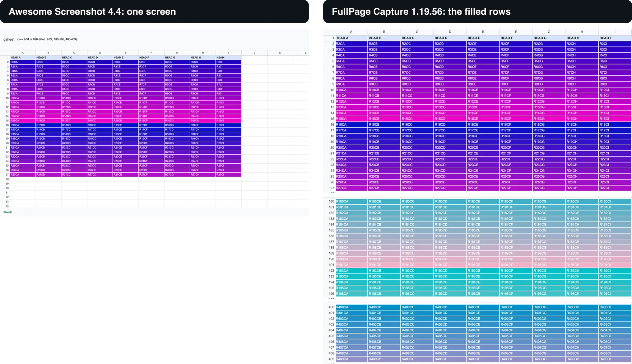
Task: Open the Sheet1 tab in left screenshot
Action: (8, 212)
